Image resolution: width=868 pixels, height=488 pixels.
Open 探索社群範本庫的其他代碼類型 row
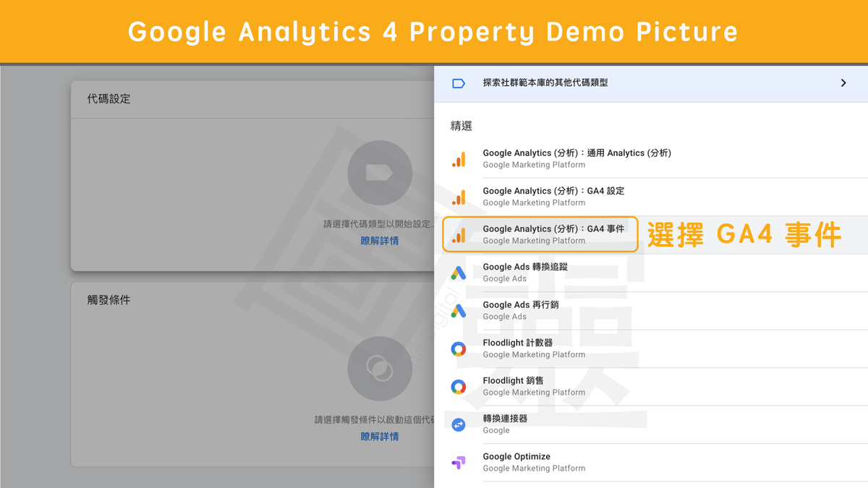[x=651, y=83]
